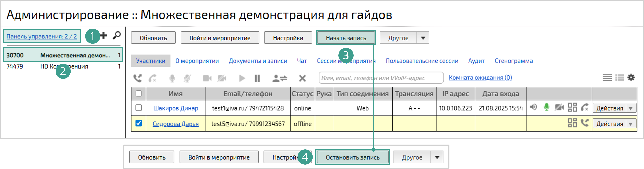Select the microphone enable icon in the toolbar
Viewport: 644px width, 169px height.
tap(172, 78)
